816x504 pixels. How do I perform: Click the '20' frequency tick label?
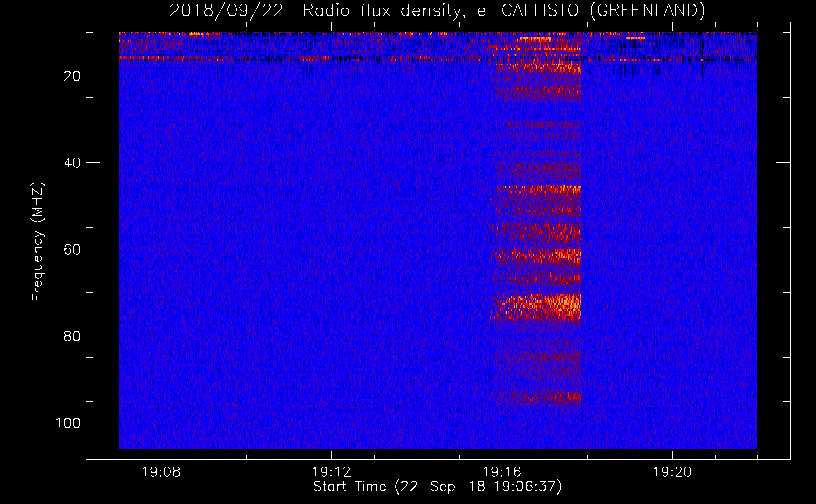73,76
